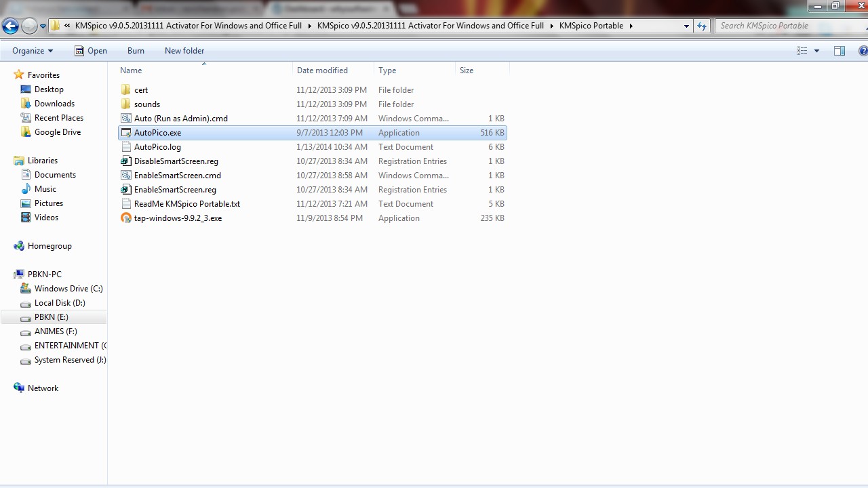Viewport: 868px width, 488px height.
Task: Toggle the preview pane icon
Action: 840,51
